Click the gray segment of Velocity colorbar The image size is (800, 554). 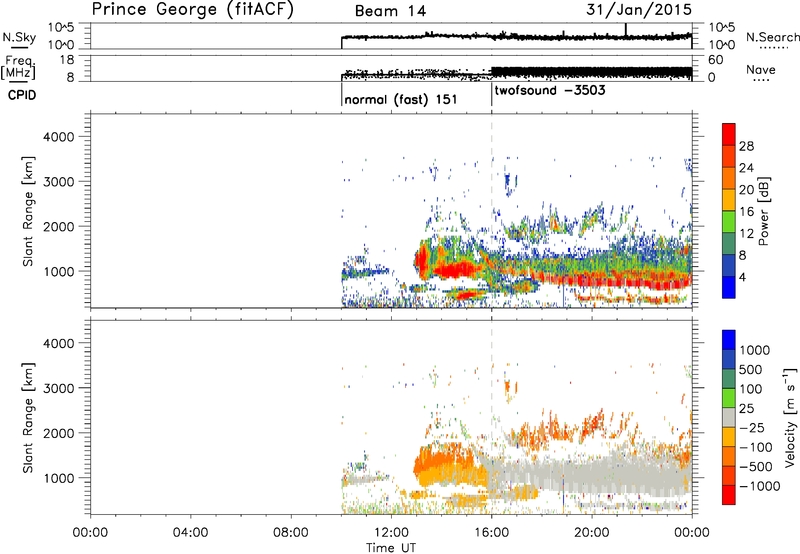(x=729, y=418)
